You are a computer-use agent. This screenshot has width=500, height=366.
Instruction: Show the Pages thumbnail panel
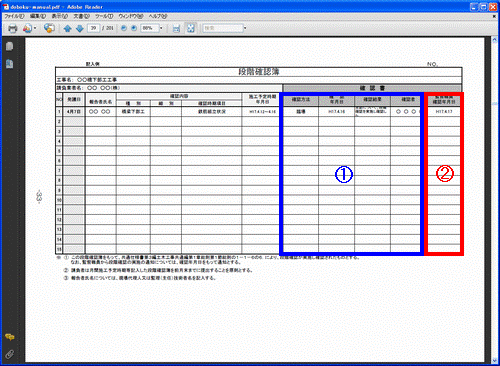[9, 46]
